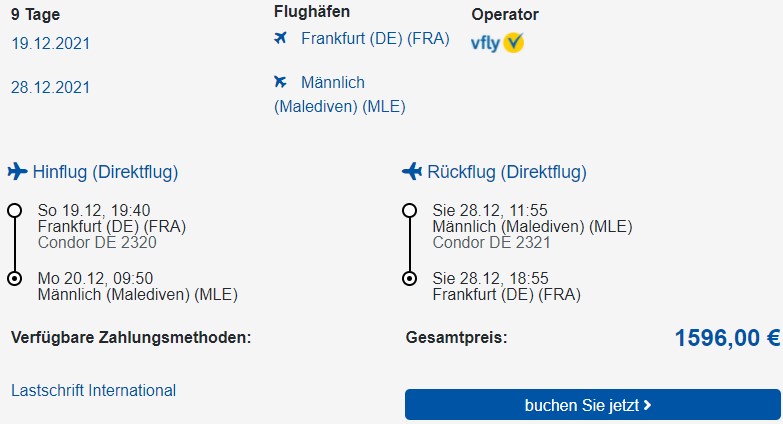Click the Hinflug (Direktflug) heading
Screen dimensions: 783x424
coord(105,172)
